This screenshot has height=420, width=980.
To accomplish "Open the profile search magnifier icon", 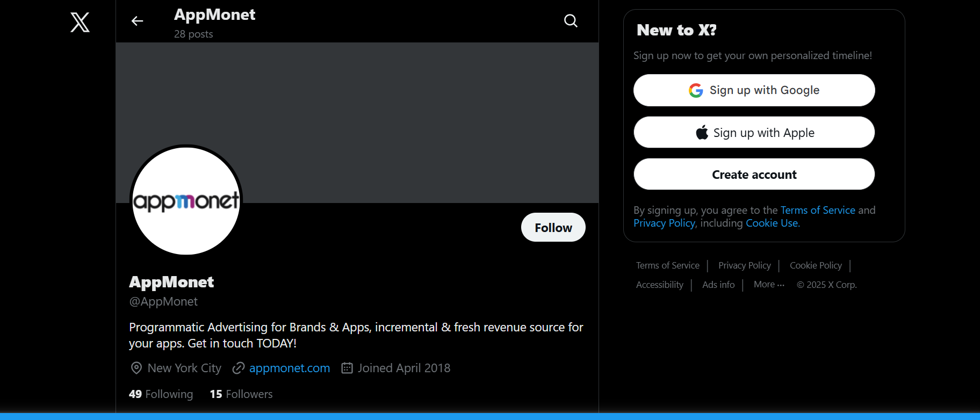I will click(571, 21).
